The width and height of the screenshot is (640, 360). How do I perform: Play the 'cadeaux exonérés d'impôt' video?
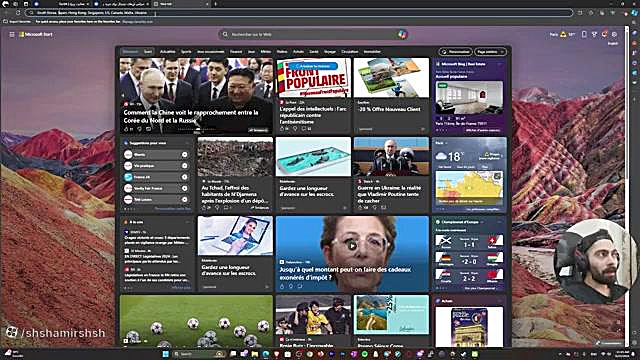pos(352,245)
